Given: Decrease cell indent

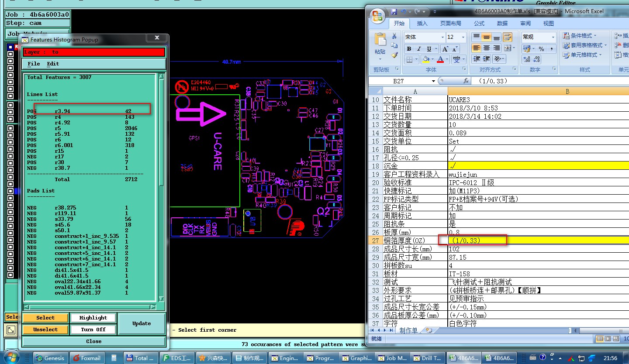Looking at the screenshot, I should (476, 59).
